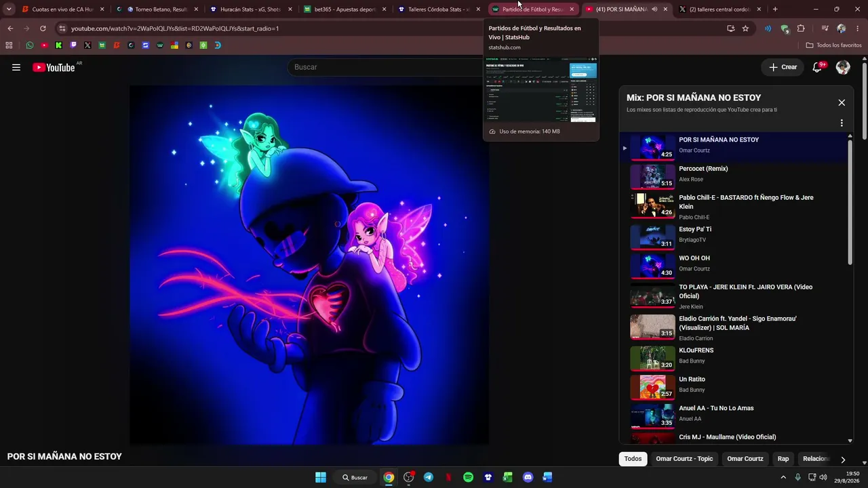Switch to the Huracán Stats tab
Screen dimensions: 868x488
[x=251, y=9]
